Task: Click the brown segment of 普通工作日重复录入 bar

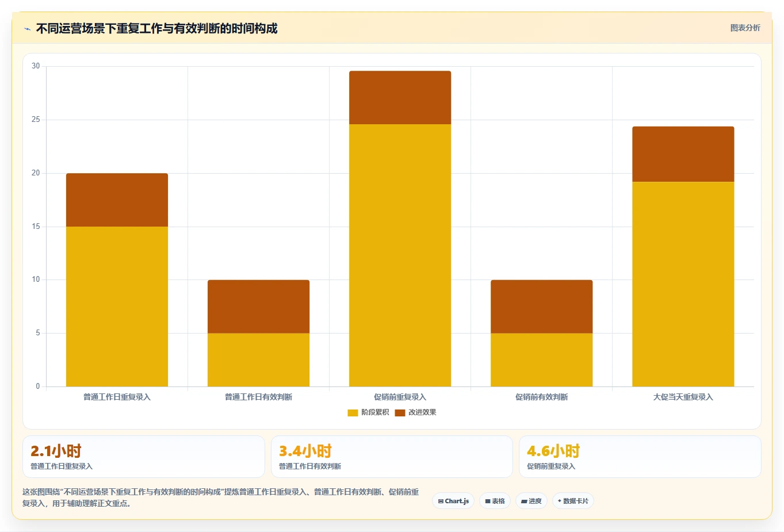Action: [x=117, y=200]
